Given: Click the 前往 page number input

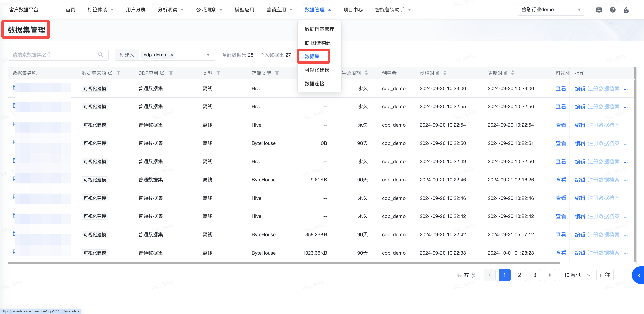Looking at the screenshot, I should [x=621, y=275].
